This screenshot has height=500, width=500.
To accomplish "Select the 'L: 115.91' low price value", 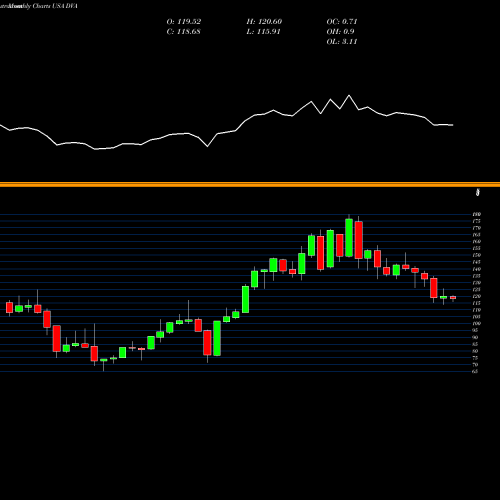I will click(x=263, y=32).
